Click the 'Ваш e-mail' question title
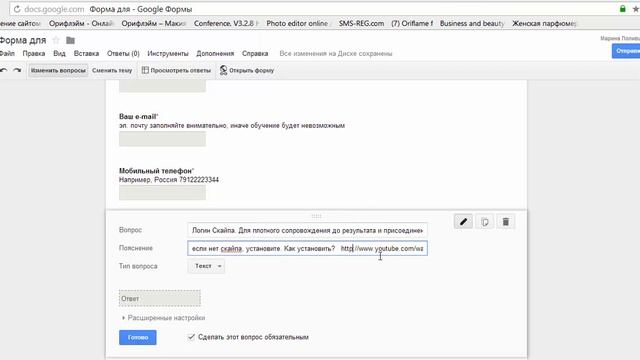640x360 pixels. pyautogui.click(x=138, y=116)
